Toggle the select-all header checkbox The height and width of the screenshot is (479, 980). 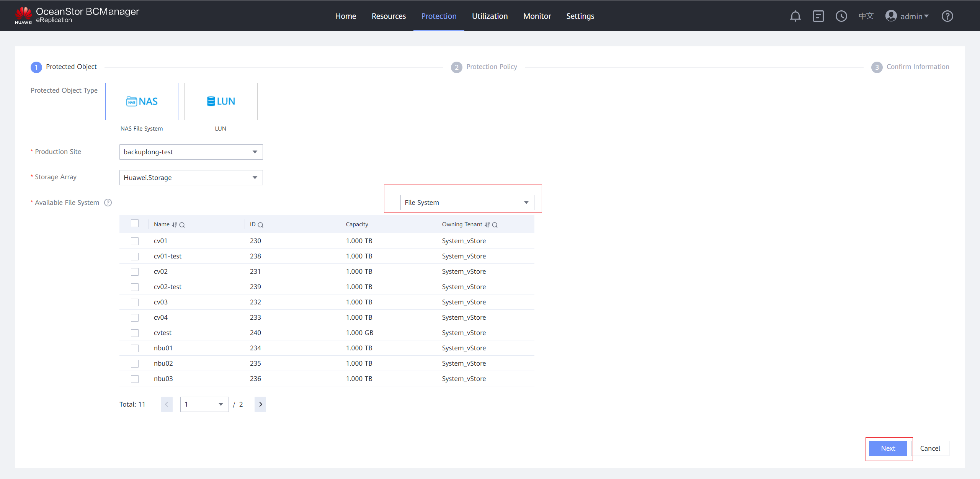135,223
